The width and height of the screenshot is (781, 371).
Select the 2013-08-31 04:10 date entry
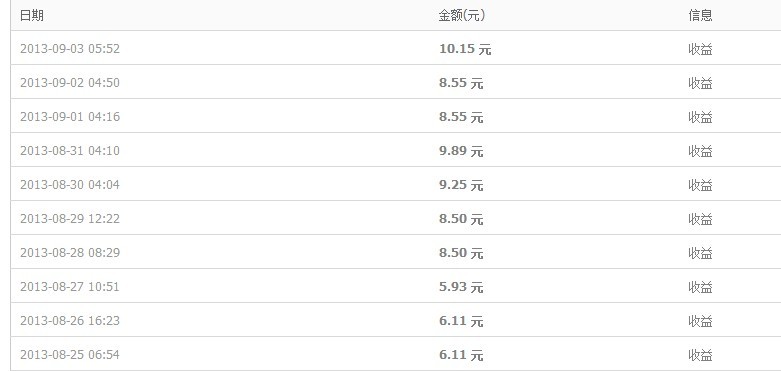coord(70,150)
